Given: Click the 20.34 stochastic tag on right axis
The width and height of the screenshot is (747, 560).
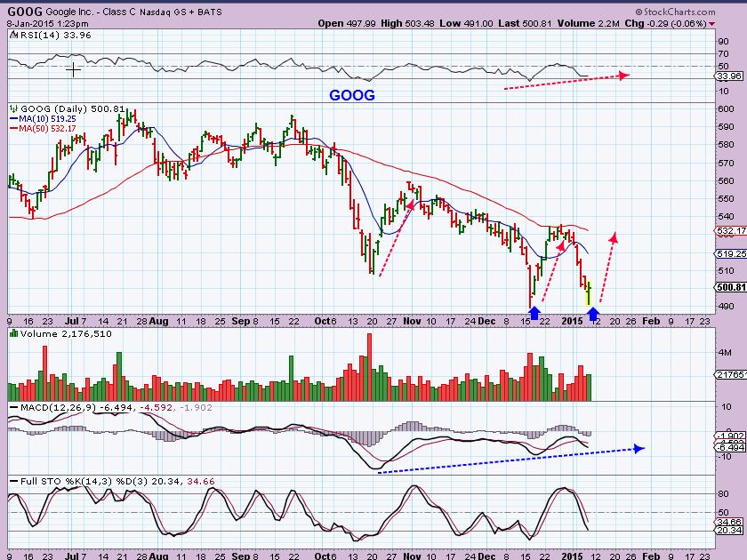Looking at the screenshot, I should [x=729, y=531].
